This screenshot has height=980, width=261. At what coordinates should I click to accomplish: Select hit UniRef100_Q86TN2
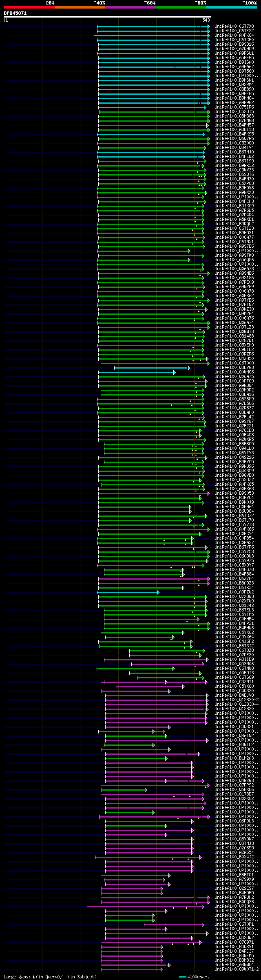pos(234,736)
